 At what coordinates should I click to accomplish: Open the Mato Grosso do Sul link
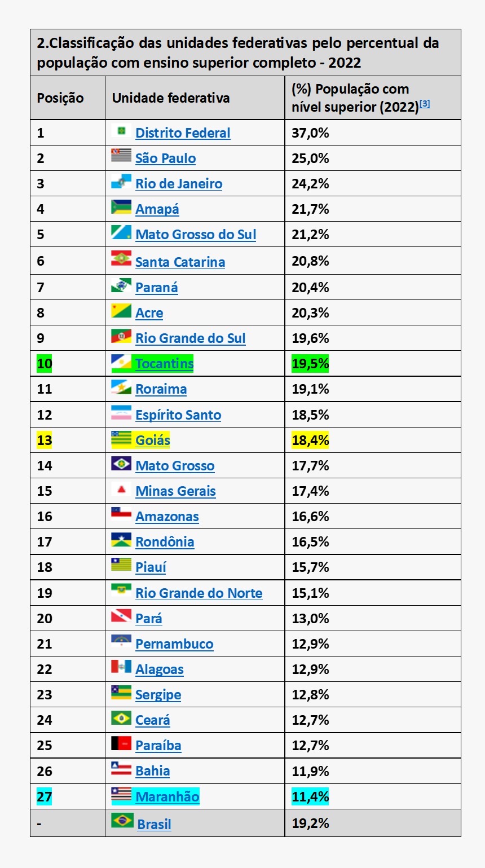pyautogui.click(x=196, y=235)
